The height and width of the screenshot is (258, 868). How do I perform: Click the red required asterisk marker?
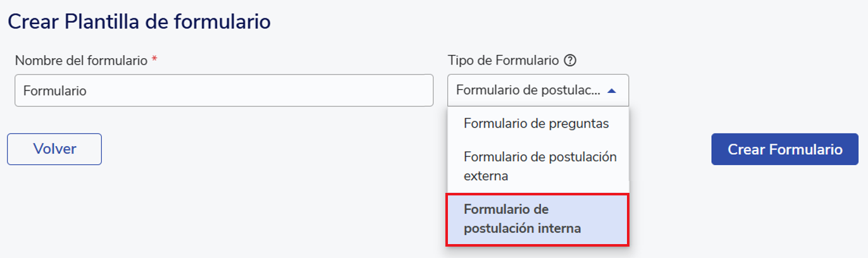[x=154, y=60]
